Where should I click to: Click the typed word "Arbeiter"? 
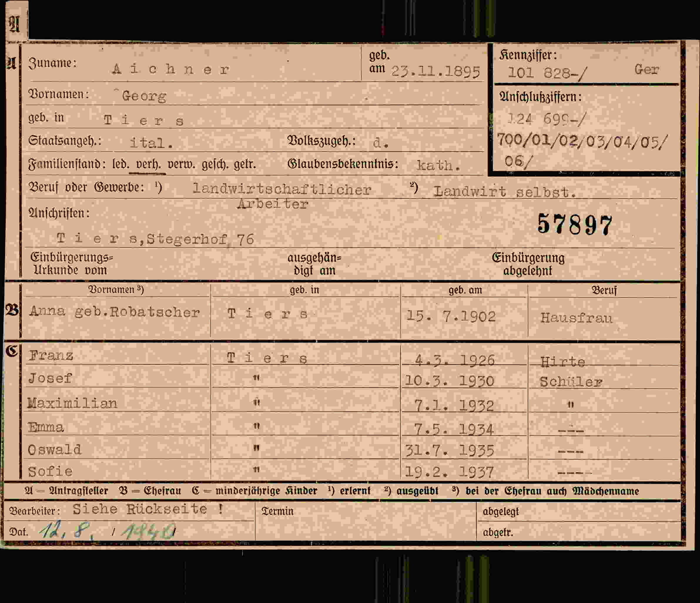click(273, 204)
